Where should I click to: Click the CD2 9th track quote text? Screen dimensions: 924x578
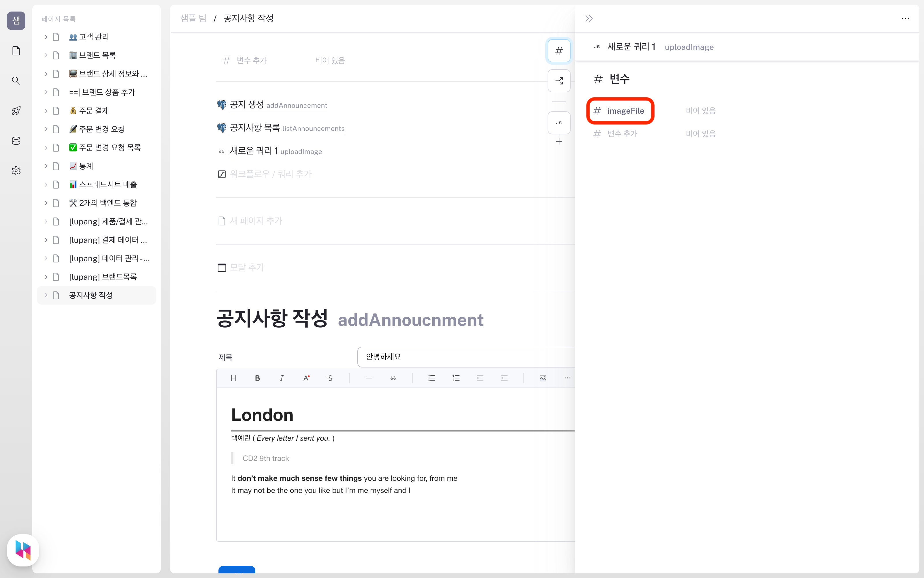(266, 458)
